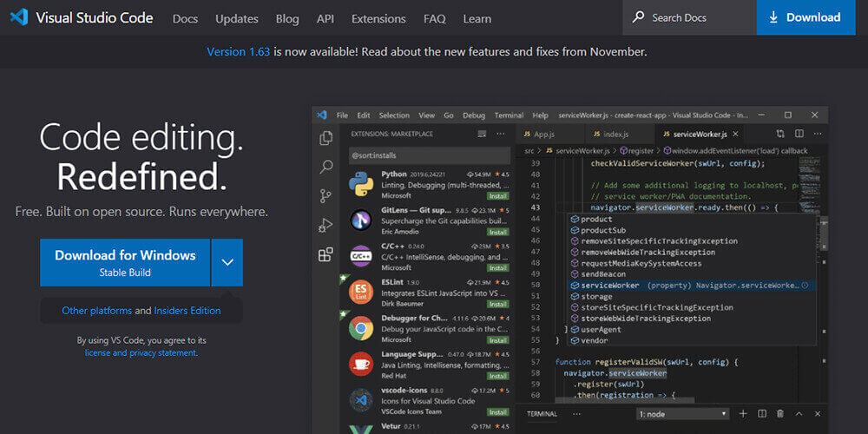Open the Other platforms link
868x434 pixels.
click(x=97, y=311)
